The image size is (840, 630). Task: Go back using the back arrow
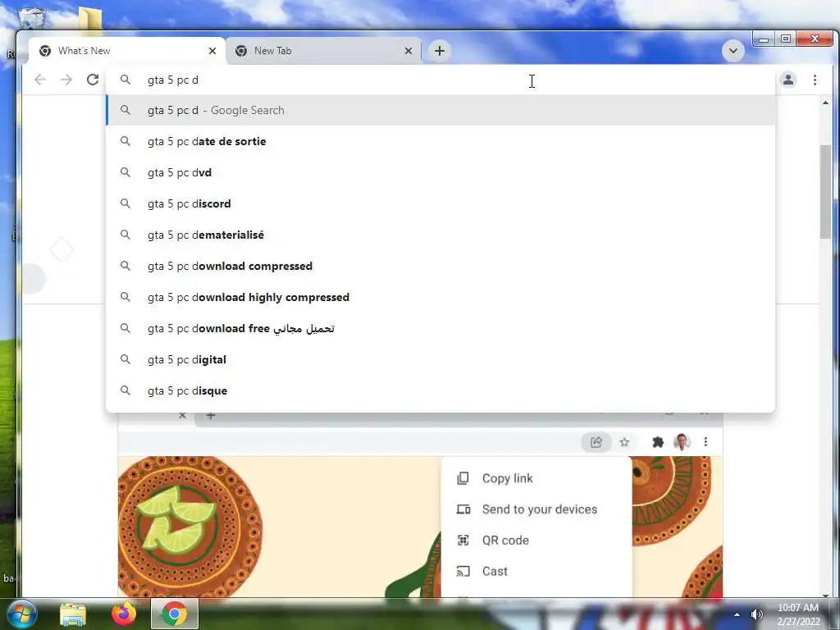(39, 80)
